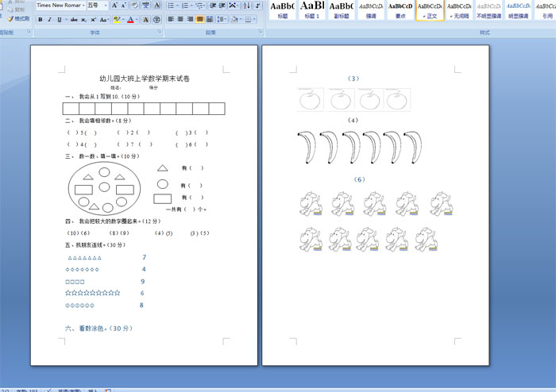Toggle Superscript formatting

[93, 20]
